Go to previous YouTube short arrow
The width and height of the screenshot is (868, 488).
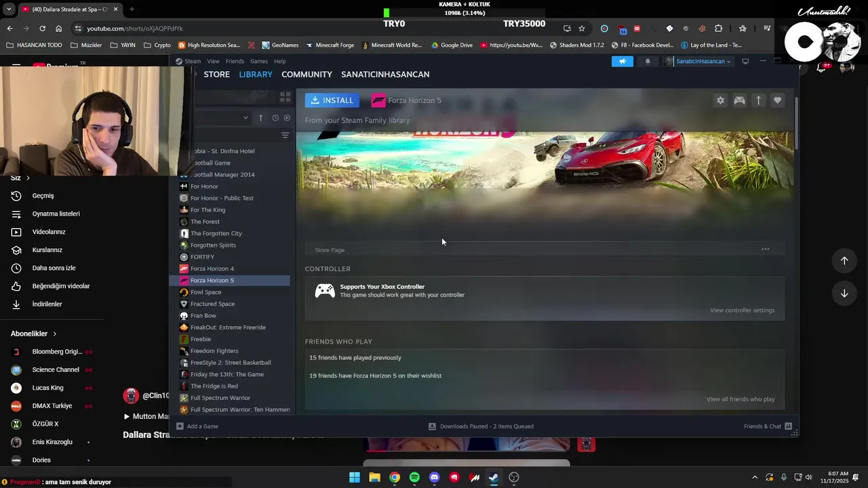tap(844, 261)
